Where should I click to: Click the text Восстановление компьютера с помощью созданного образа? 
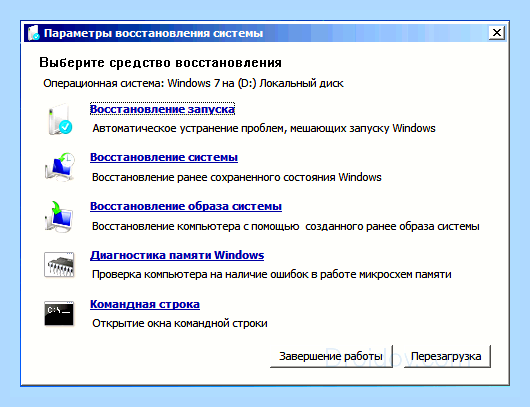[x=286, y=226]
